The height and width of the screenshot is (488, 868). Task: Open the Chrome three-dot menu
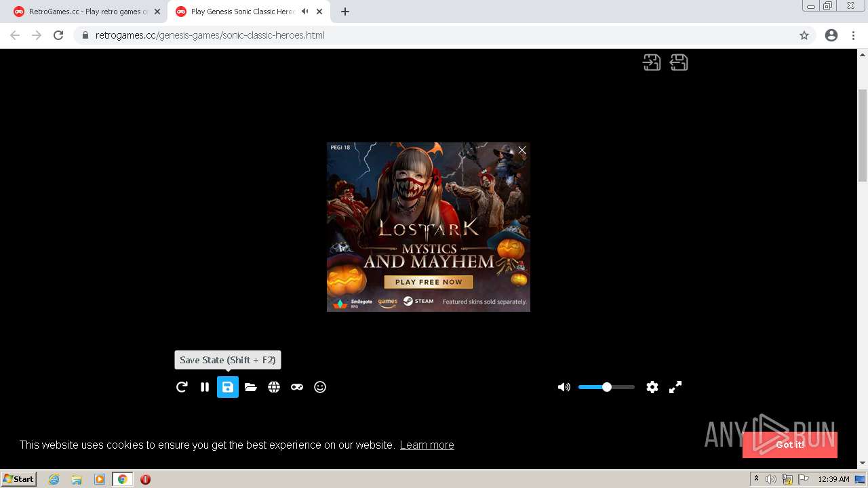coord(854,35)
